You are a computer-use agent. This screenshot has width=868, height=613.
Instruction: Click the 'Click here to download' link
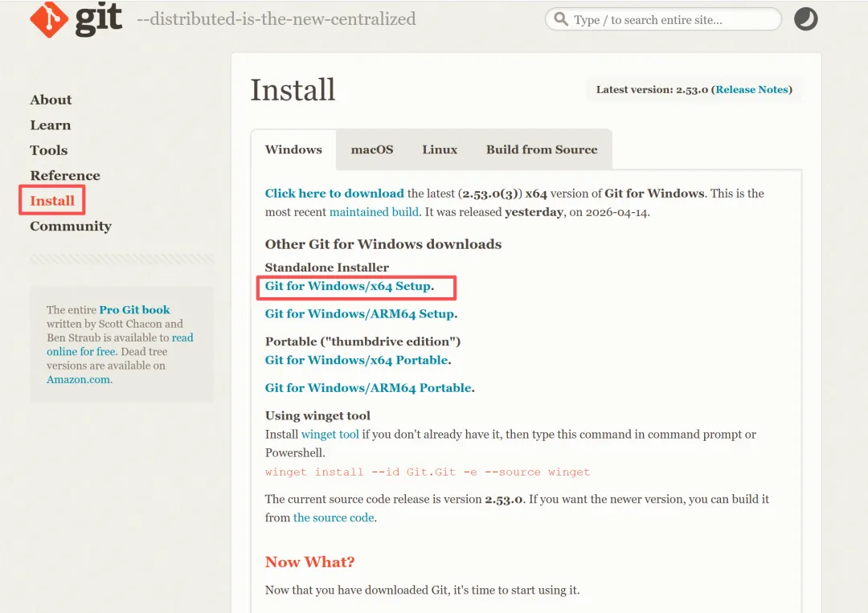[x=334, y=193]
